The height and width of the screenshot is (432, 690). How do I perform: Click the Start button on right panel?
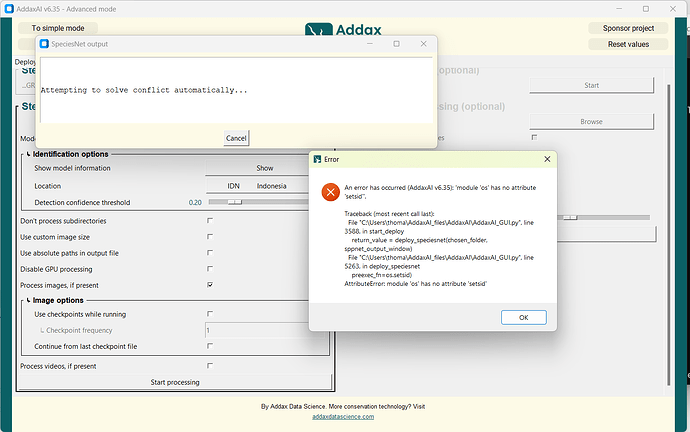tap(591, 85)
